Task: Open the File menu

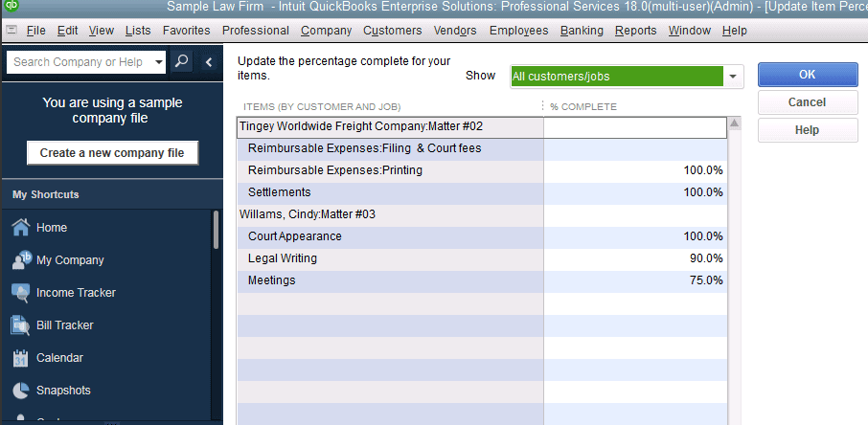Action: (36, 31)
